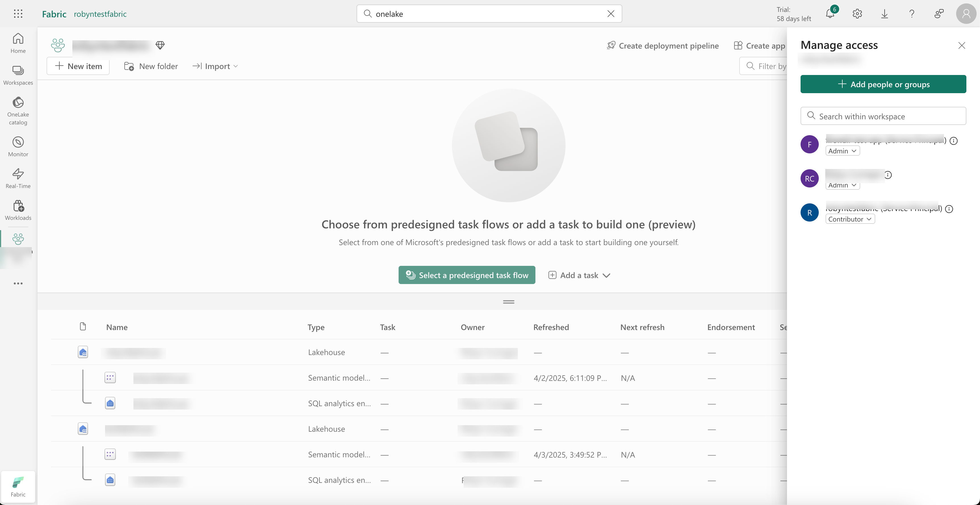Open the Real-Time hub icon
Image resolution: width=980 pixels, height=505 pixels.
pyautogui.click(x=18, y=178)
